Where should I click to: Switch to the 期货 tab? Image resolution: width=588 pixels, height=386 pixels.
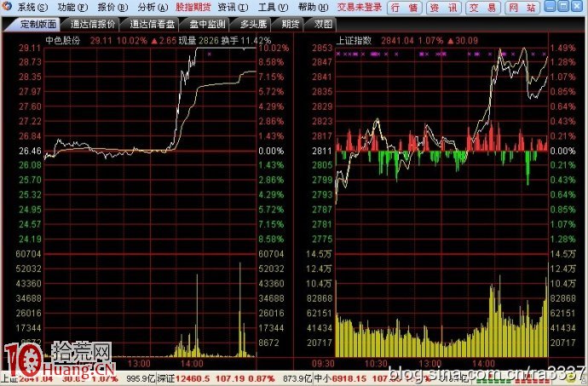tap(291, 24)
